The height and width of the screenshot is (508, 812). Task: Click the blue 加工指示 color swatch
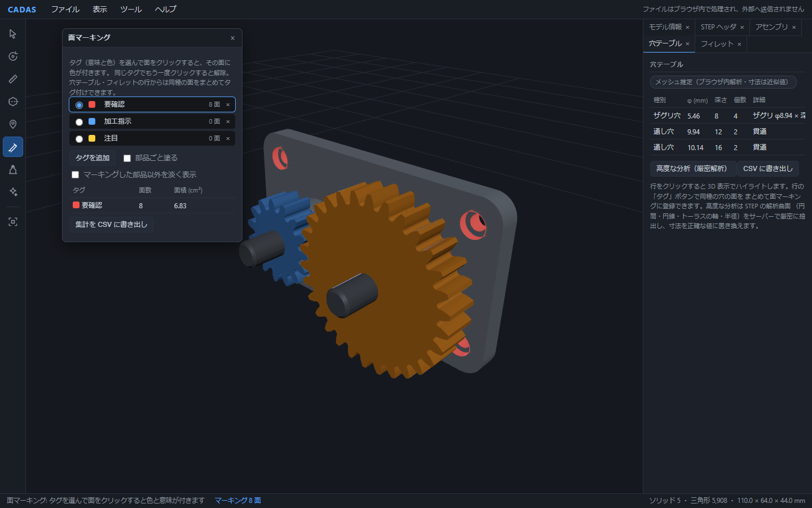tap(92, 121)
